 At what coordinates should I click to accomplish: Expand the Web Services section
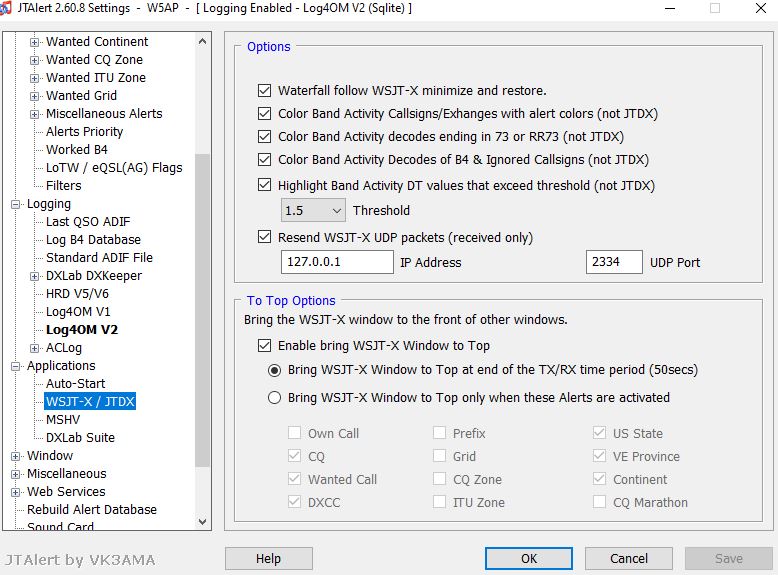pyautogui.click(x=15, y=492)
